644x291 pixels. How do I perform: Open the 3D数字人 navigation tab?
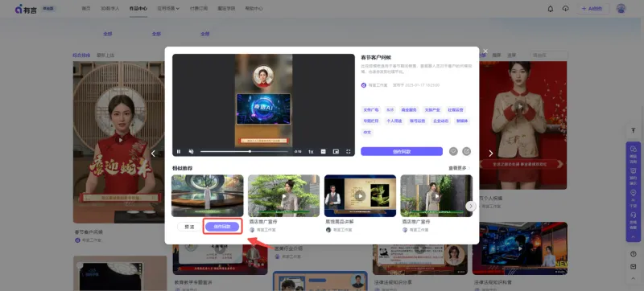109,8
